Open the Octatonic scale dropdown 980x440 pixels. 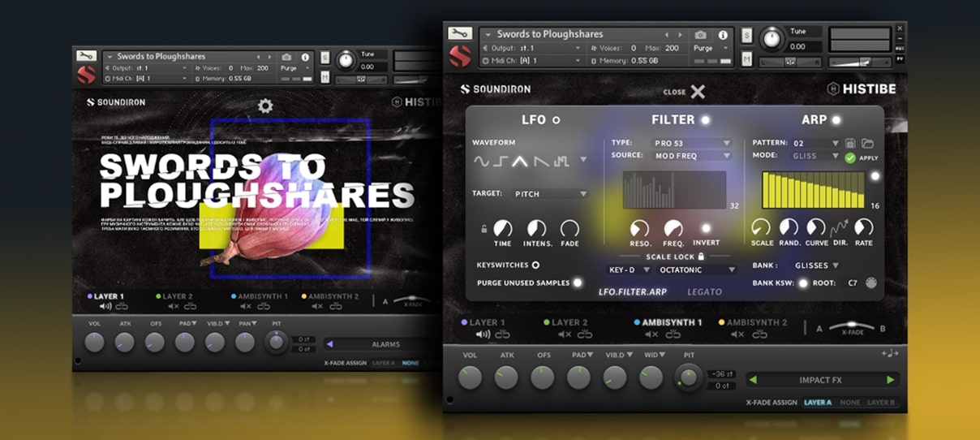click(698, 270)
